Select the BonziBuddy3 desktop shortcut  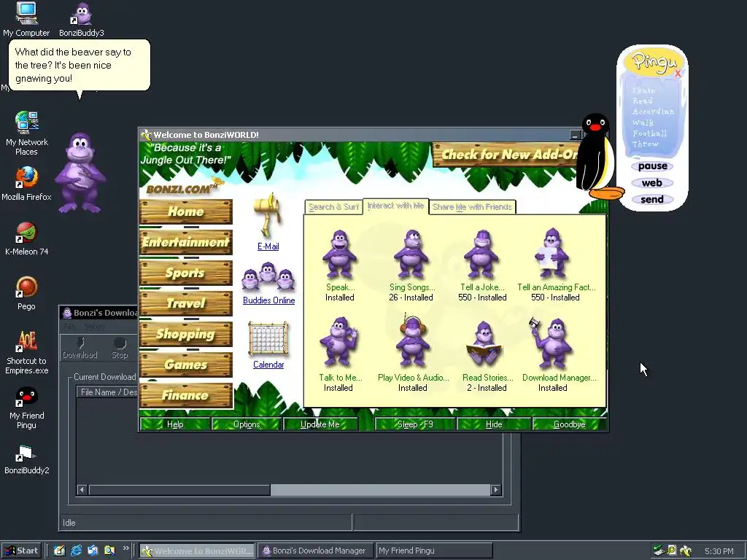[x=82, y=19]
